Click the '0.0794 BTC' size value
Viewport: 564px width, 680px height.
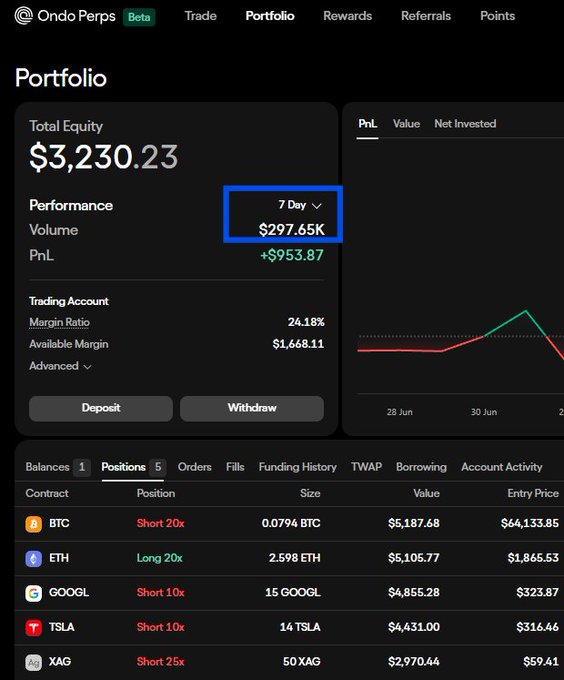click(x=291, y=523)
